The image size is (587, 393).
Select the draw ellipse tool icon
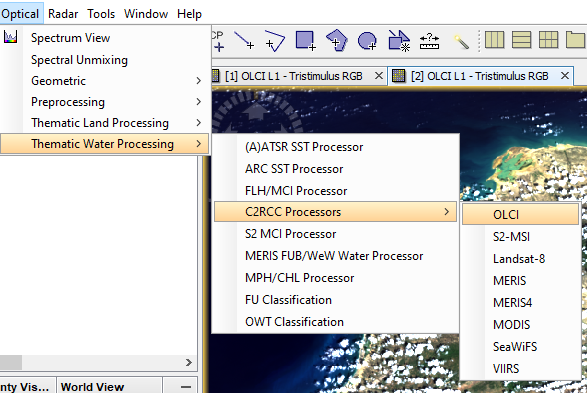coord(367,40)
